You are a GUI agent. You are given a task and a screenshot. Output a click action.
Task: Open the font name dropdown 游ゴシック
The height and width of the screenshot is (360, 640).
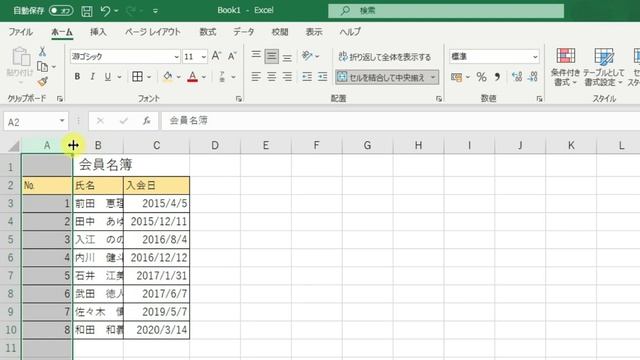coord(176,57)
